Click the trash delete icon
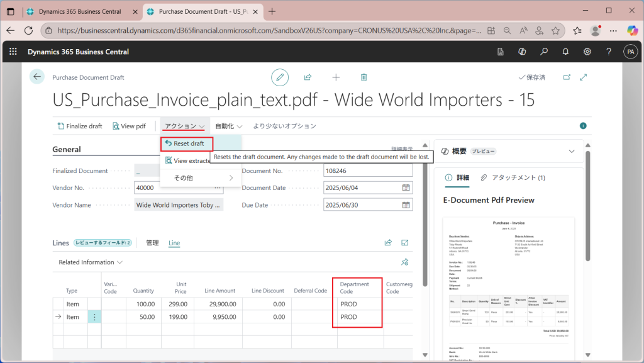 [x=364, y=77]
